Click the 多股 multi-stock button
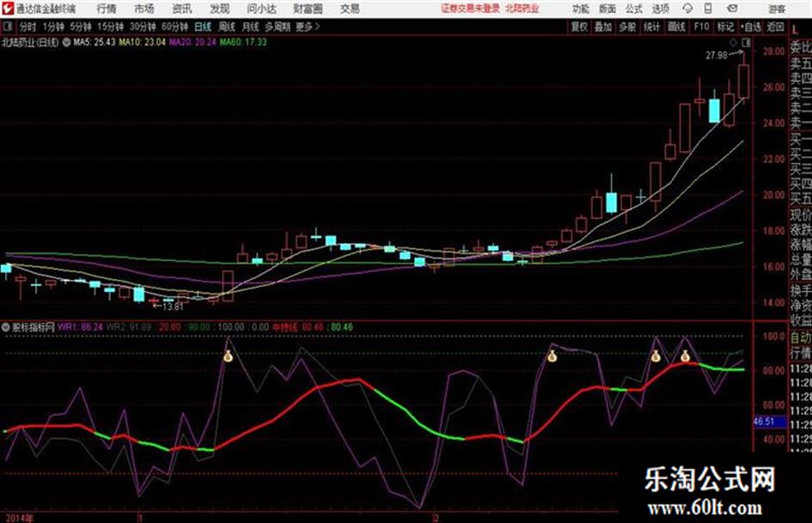 tap(627, 27)
